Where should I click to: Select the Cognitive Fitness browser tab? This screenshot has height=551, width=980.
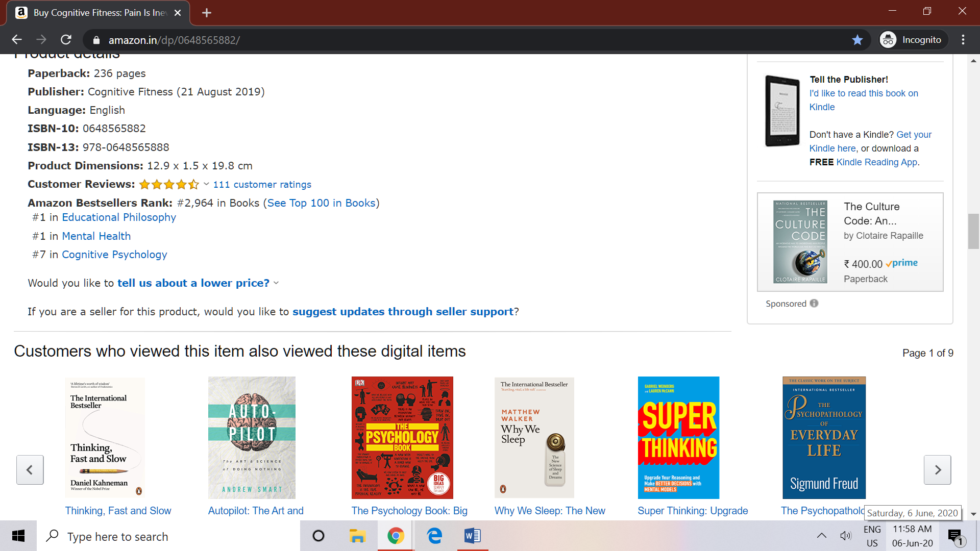click(x=98, y=13)
